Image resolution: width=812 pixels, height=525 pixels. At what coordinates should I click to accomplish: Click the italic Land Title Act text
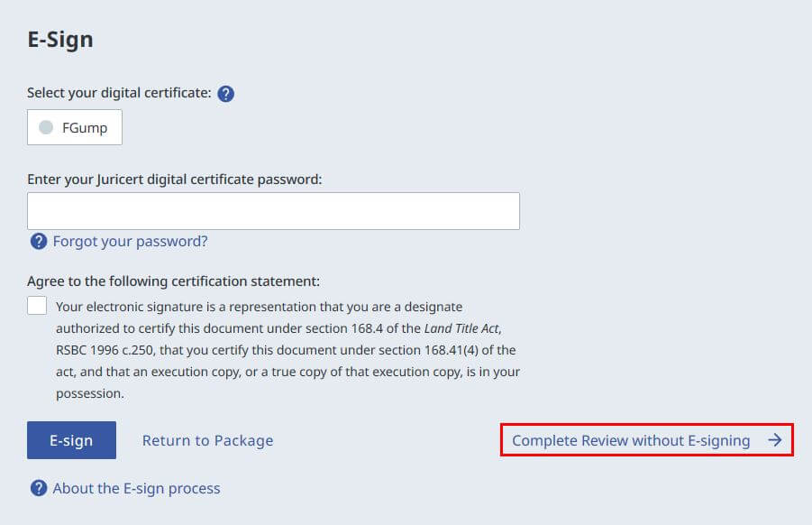(x=461, y=328)
